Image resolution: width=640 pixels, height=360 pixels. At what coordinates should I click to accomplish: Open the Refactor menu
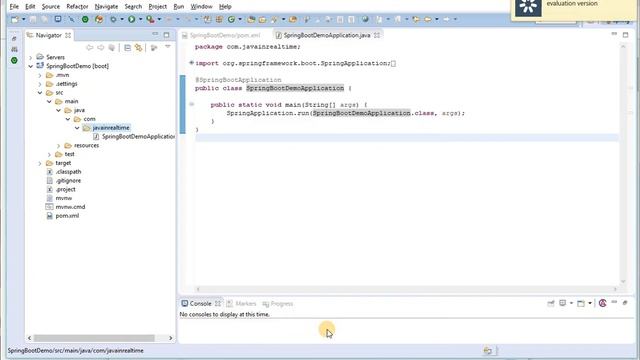[x=77, y=7]
